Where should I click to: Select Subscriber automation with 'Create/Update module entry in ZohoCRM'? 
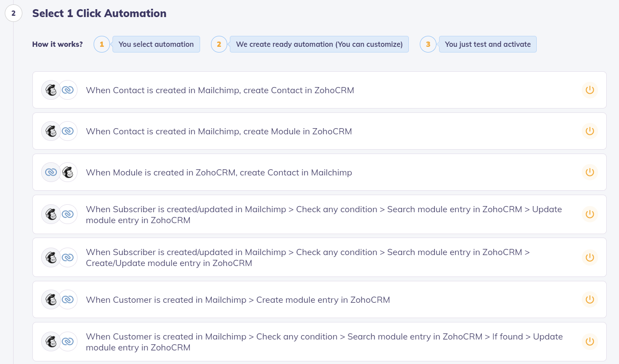[x=320, y=257]
